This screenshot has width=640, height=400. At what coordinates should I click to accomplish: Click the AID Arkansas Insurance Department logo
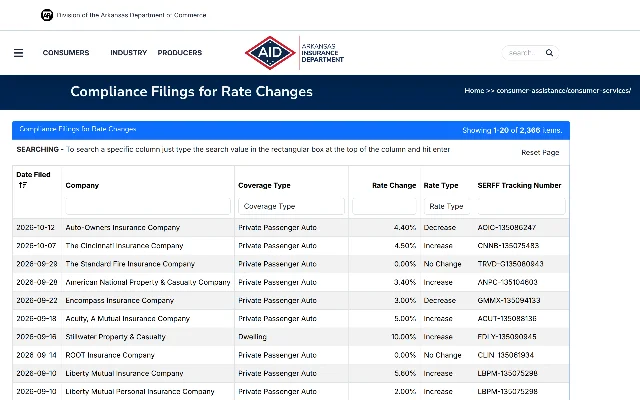click(294, 53)
